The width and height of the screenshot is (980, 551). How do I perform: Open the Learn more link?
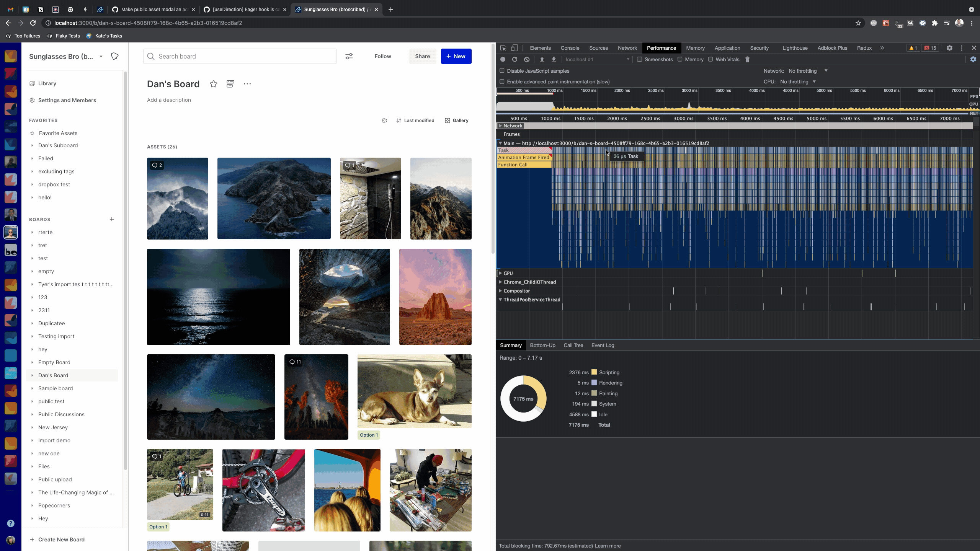pyautogui.click(x=608, y=546)
